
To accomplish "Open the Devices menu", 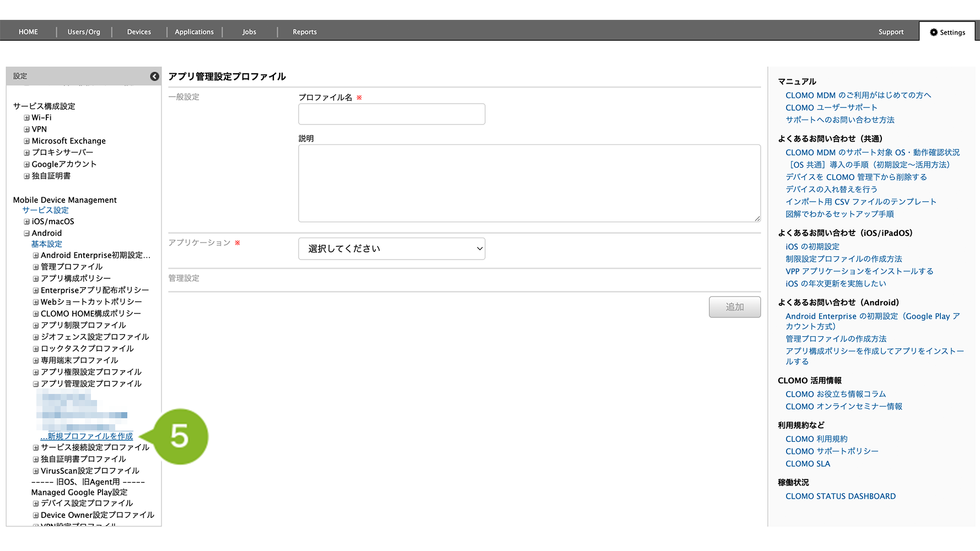I will [139, 32].
